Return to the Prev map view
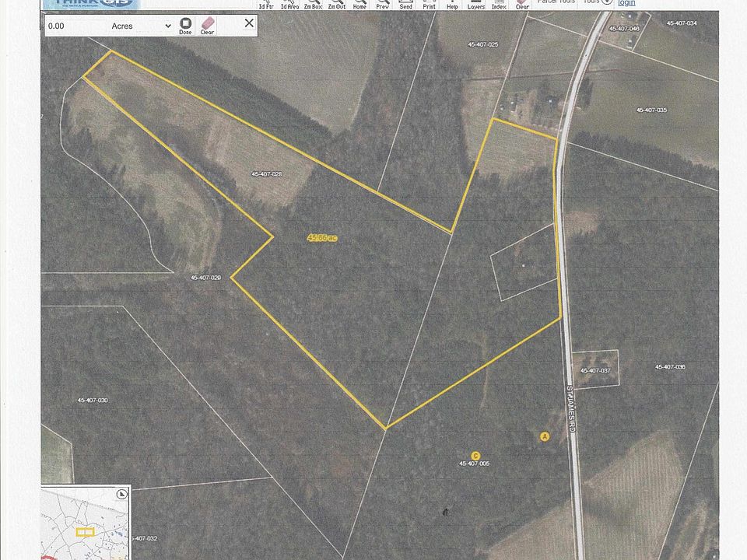The width and height of the screenshot is (747, 560). tap(383, 5)
